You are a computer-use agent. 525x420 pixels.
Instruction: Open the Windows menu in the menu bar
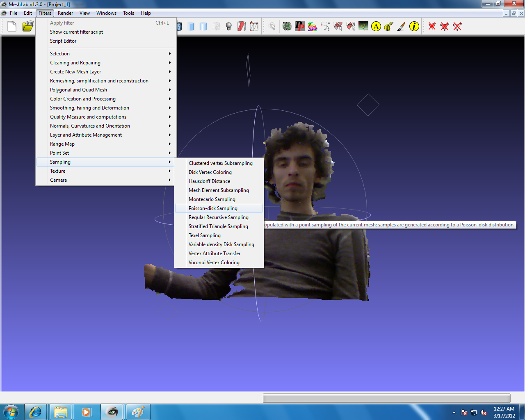(x=106, y=13)
